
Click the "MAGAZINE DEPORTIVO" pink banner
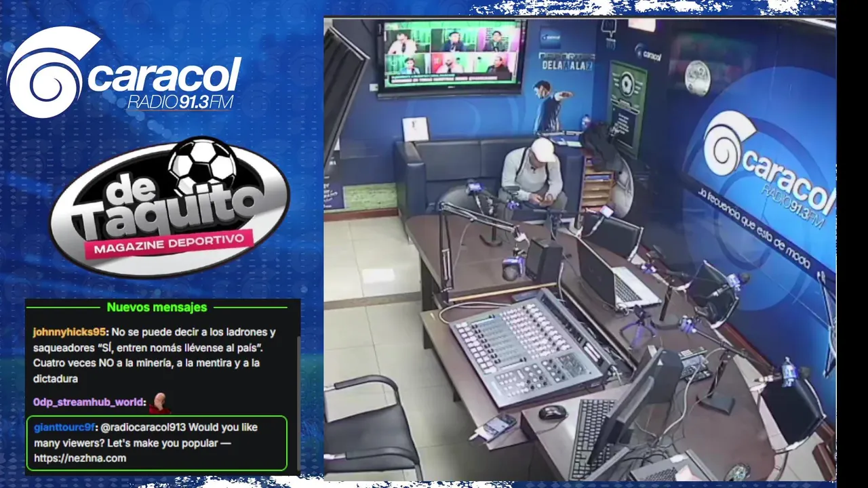(x=169, y=245)
